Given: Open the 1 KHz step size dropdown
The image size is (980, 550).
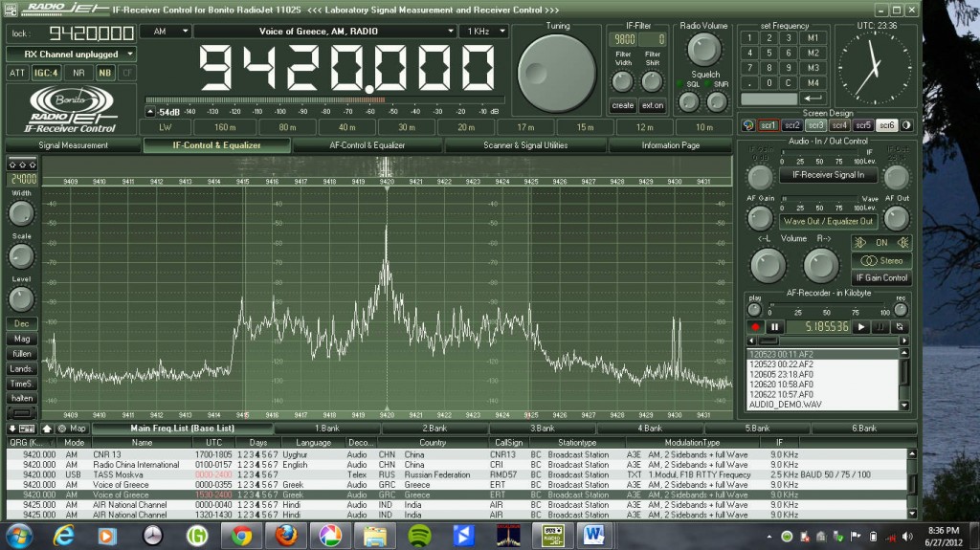Looking at the screenshot, I should coord(482,32).
